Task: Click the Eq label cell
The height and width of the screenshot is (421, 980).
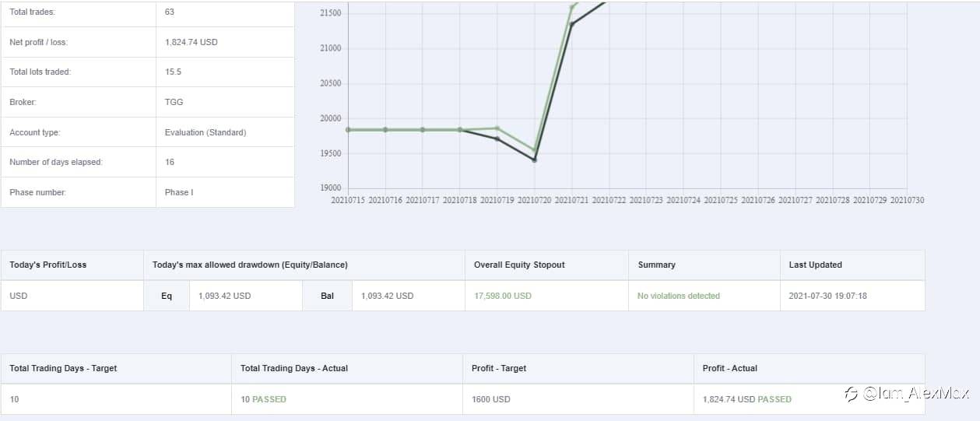Action: 167,296
